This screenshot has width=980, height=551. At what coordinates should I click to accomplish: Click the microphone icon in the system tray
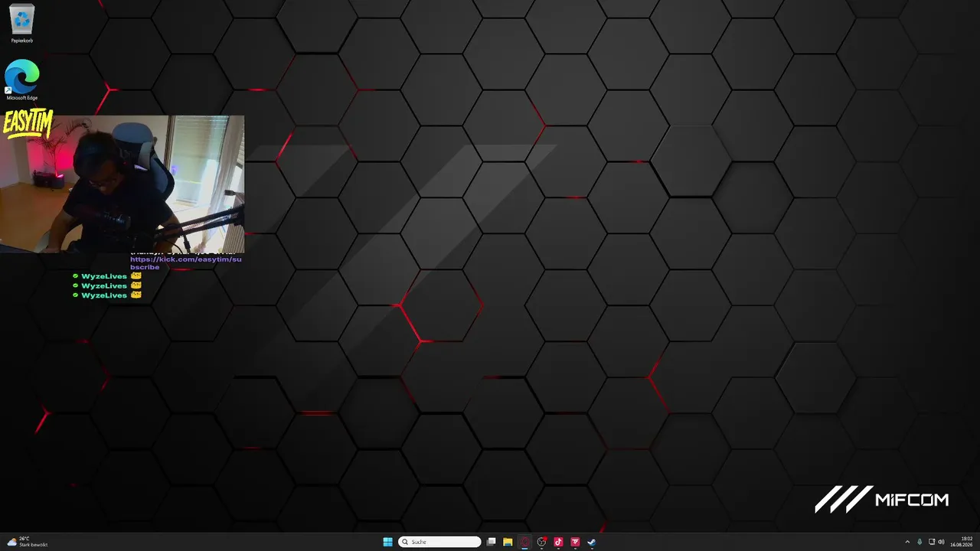pos(920,542)
